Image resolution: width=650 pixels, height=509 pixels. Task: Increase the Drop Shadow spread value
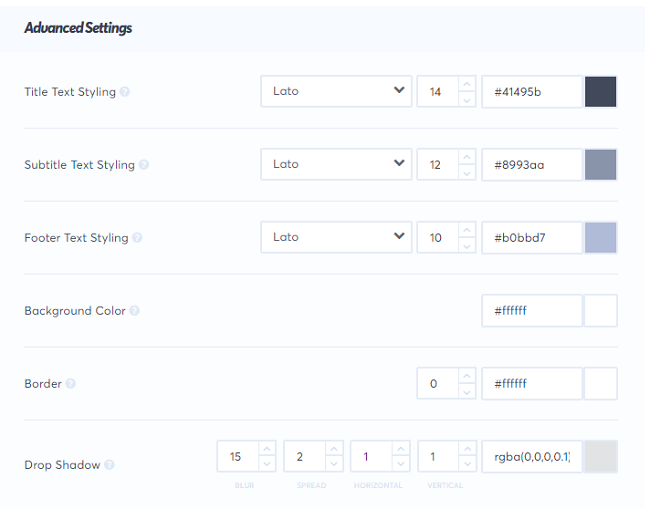(x=334, y=449)
